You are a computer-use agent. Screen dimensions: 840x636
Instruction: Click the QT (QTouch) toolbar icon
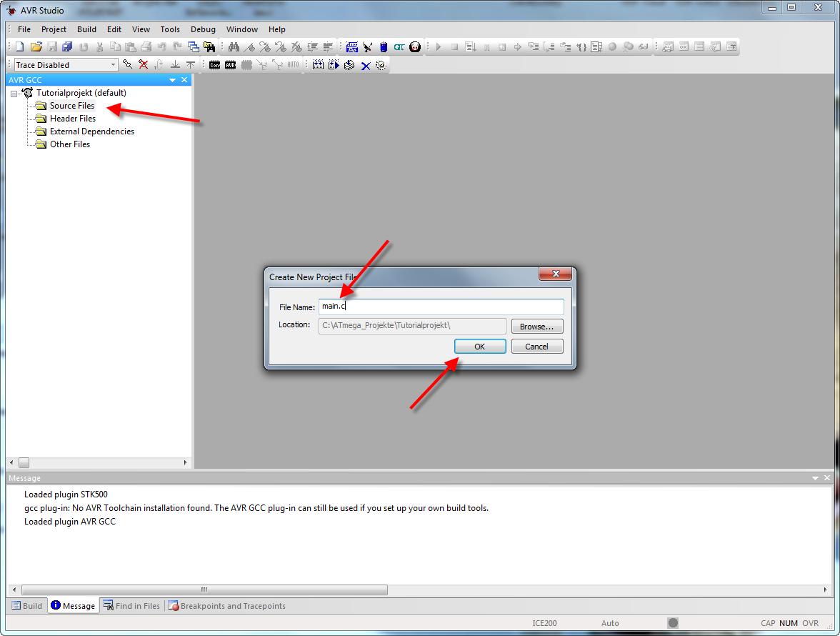pyautogui.click(x=399, y=47)
